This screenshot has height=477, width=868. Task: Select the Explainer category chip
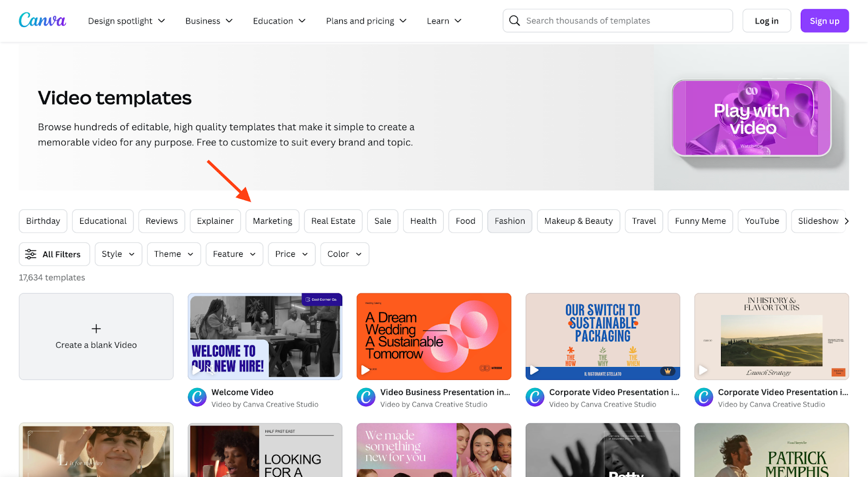[215, 221]
